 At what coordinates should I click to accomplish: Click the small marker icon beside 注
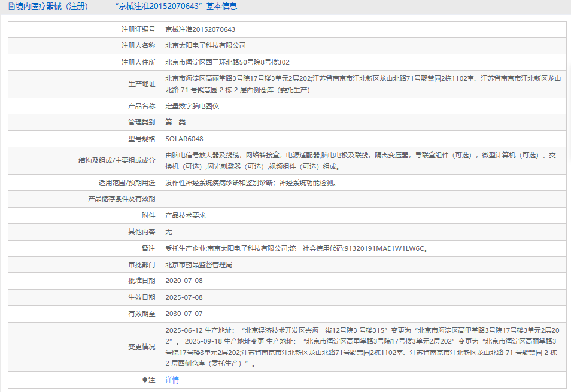pos(144,380)
